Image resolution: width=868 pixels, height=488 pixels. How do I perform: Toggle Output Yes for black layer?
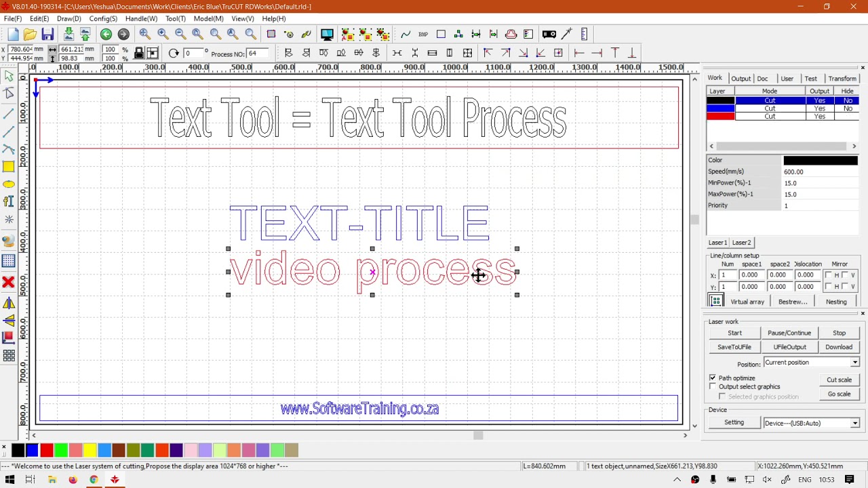[820, 100]
